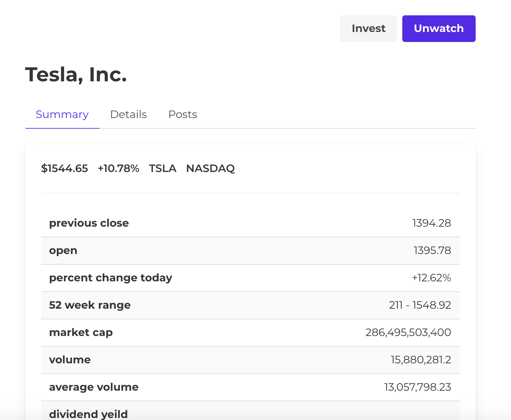
Task: Click the dividend yeild row label
Action: (88, 414)
